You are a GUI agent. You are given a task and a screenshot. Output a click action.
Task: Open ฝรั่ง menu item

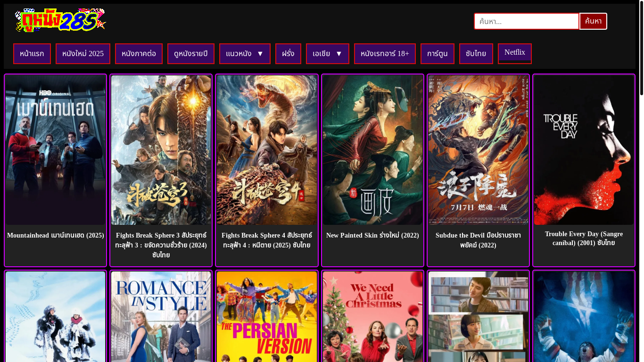pos(288,54)
